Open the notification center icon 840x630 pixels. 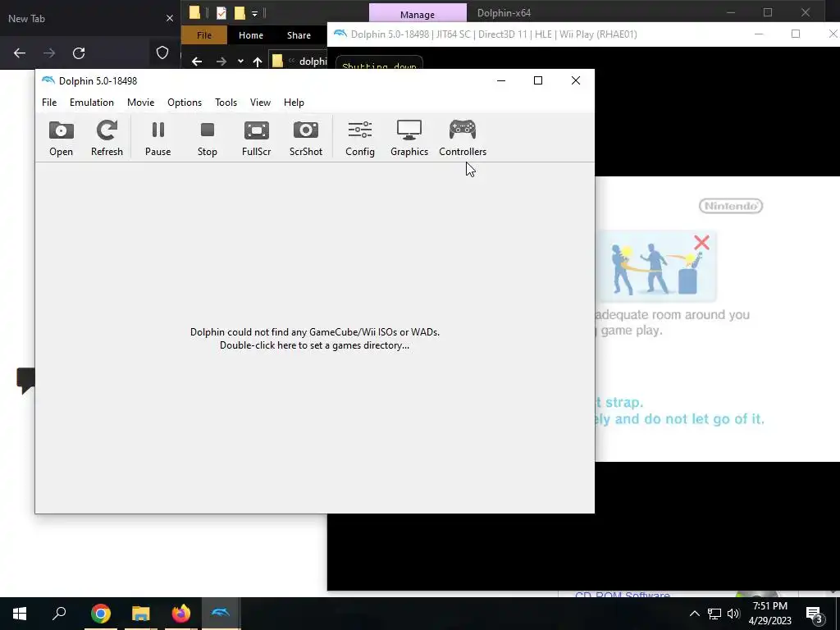pos(815,614)
